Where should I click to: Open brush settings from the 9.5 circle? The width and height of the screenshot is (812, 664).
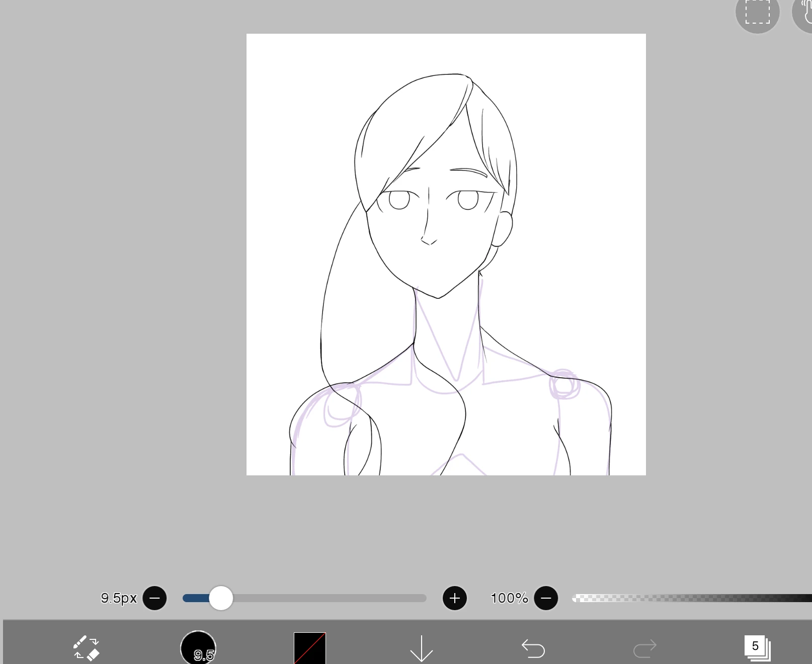coord(198,648)
